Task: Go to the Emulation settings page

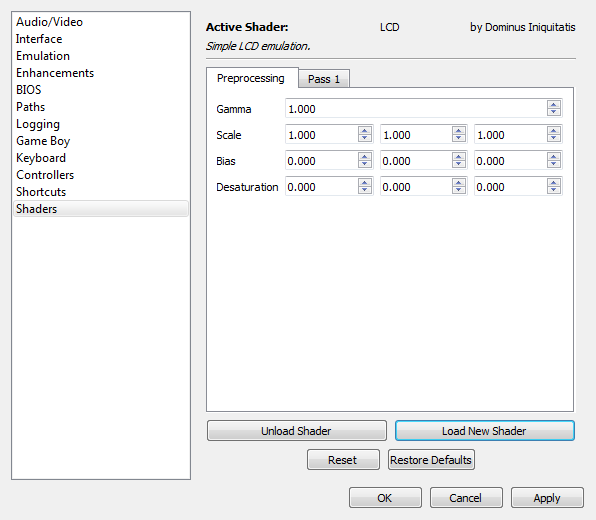Action: pos(101,56)
